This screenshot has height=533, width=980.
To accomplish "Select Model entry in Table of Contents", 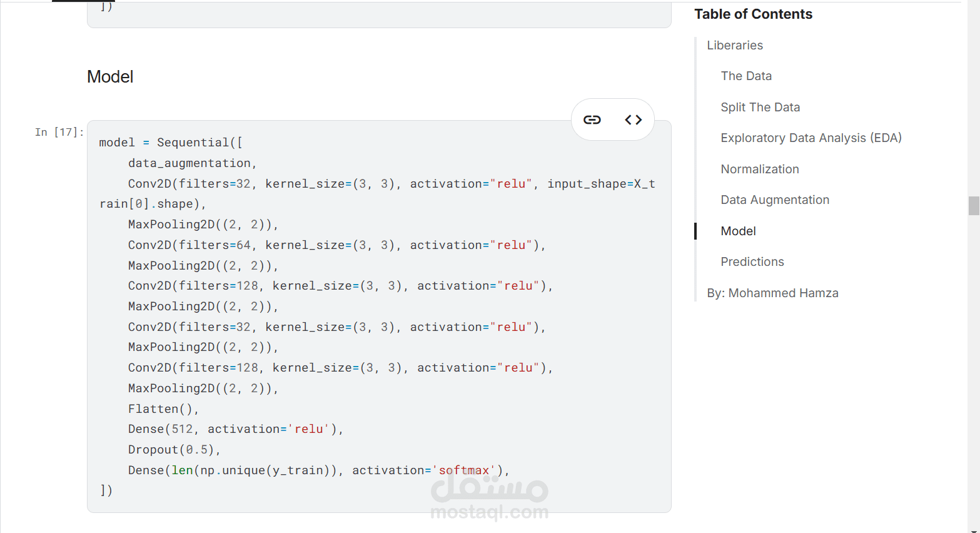I will (x=738, y=231).
